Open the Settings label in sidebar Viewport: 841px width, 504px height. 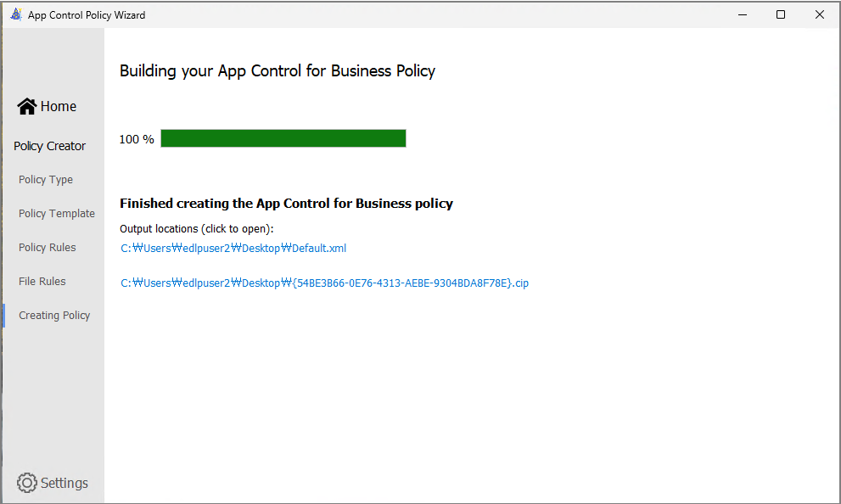pyautogui.click(x=64, y=483)
